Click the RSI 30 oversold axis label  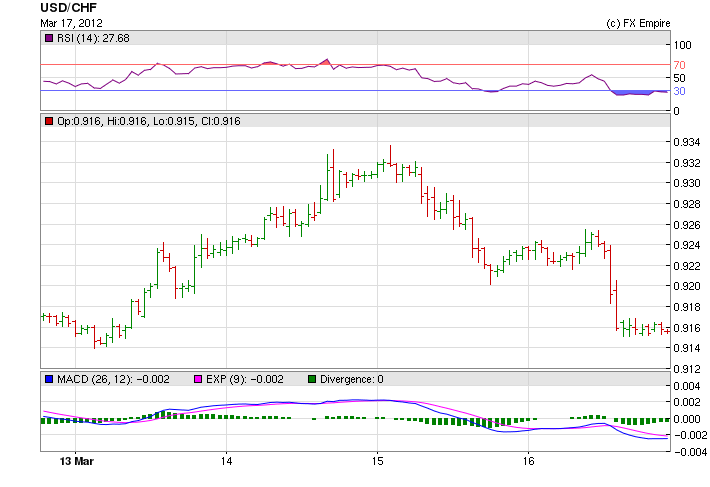click(679, 91)
